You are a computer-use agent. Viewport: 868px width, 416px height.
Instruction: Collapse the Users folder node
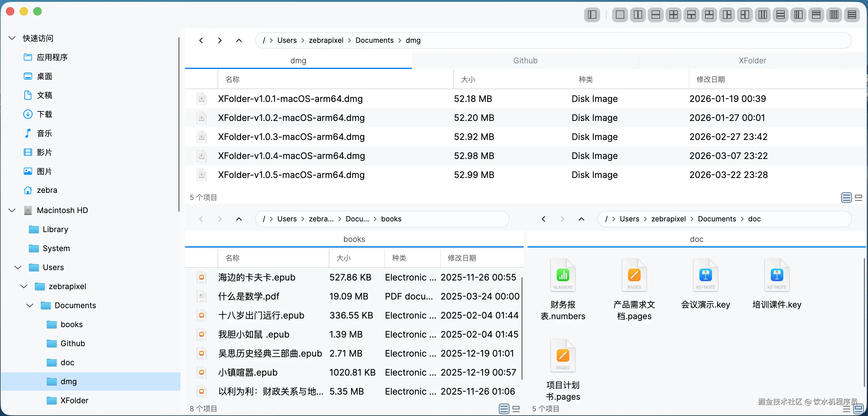click(18, 267)
